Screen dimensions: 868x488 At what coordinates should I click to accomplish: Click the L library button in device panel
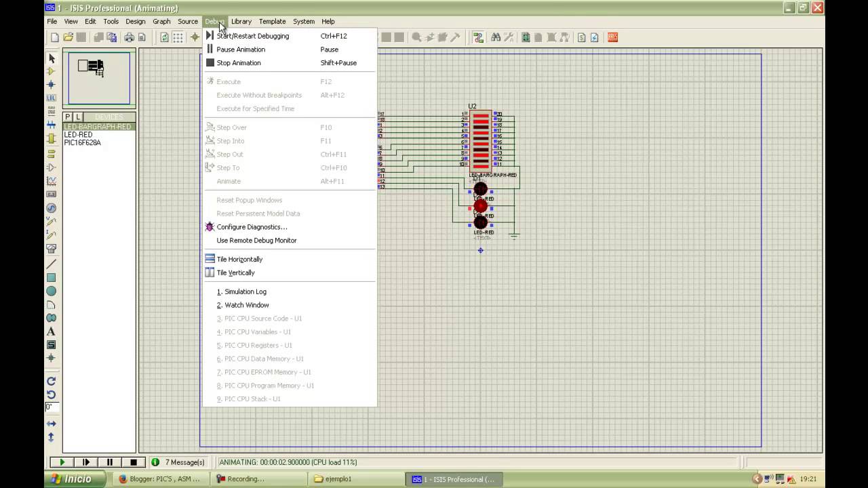(78, 117)
